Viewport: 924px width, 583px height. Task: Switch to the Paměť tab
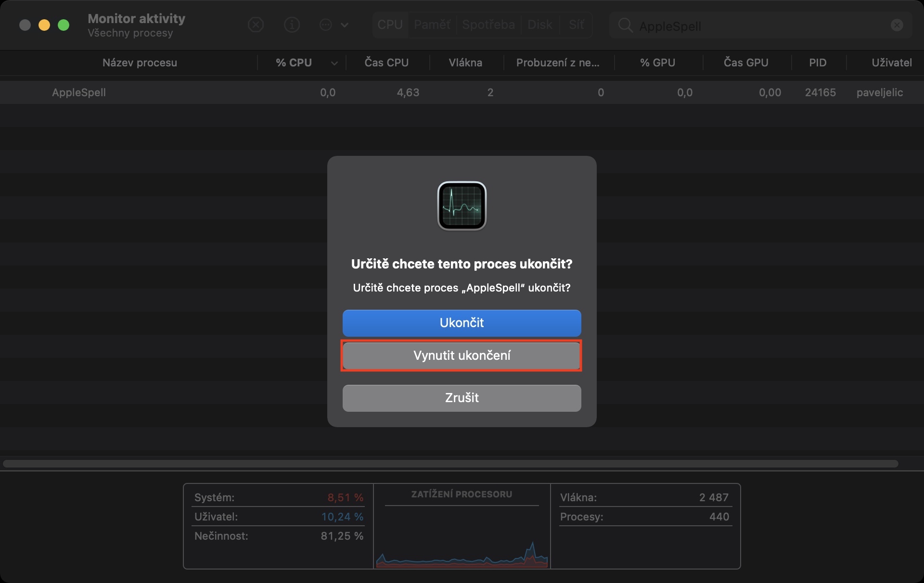pyautogui.click(x=432, y=25)
